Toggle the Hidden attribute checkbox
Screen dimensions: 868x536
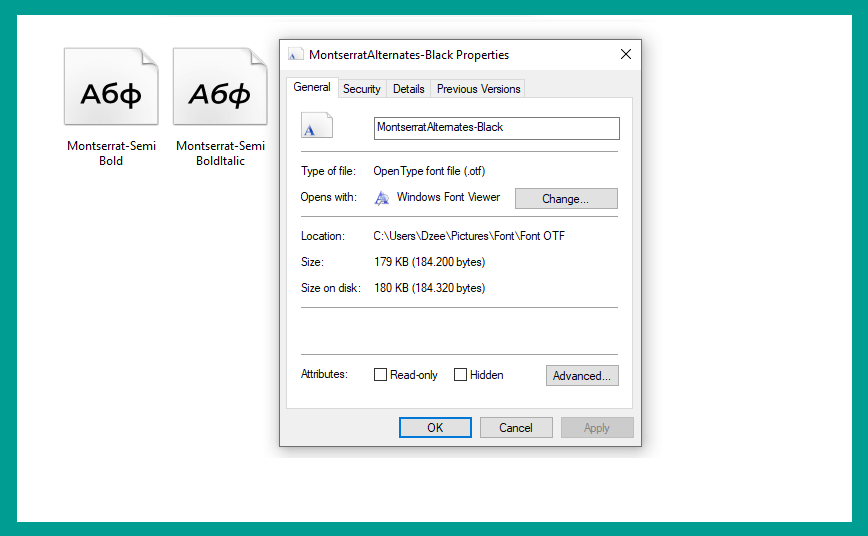coord(460,375)
